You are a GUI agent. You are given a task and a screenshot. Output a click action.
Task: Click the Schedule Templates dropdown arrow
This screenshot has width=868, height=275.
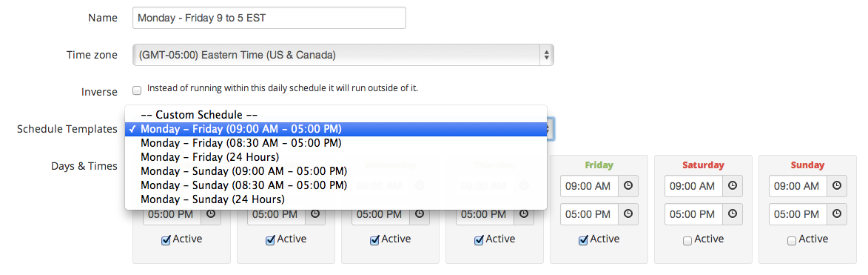click(x=548, y=129)
